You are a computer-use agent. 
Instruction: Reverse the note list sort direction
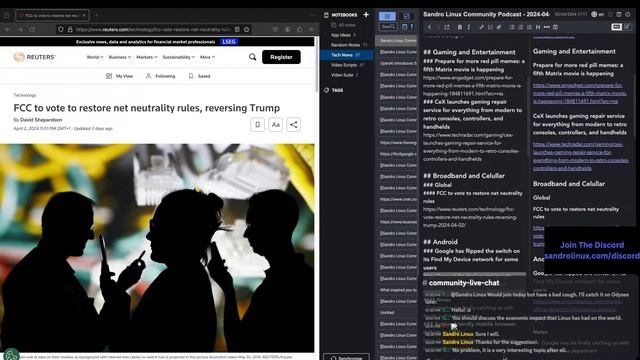412,27
